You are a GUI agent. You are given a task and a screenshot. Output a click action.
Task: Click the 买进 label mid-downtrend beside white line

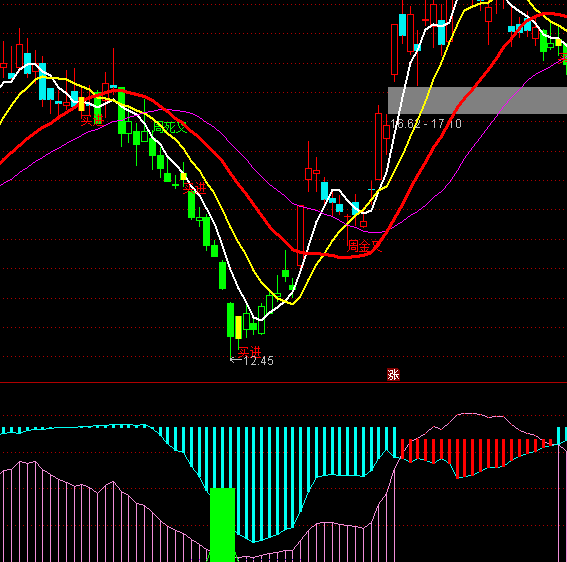pyautogui.click(x=195, y=188)
